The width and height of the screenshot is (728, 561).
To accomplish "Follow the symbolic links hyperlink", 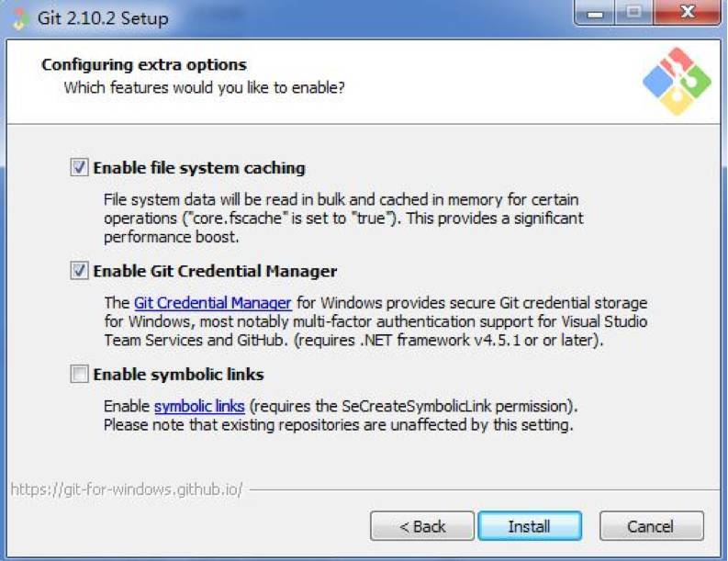I will 199,406.
